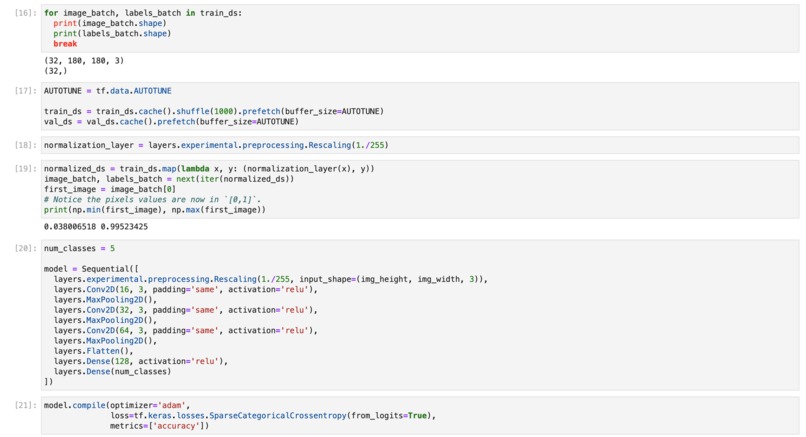Click the print(np.min(first_image)...) line

(155, 210)
